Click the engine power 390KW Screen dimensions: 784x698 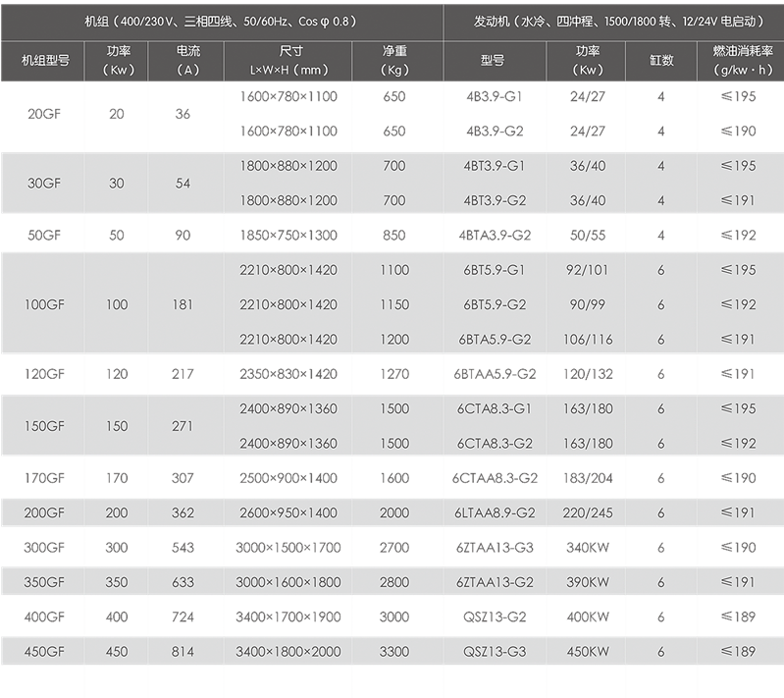[588, 582]
